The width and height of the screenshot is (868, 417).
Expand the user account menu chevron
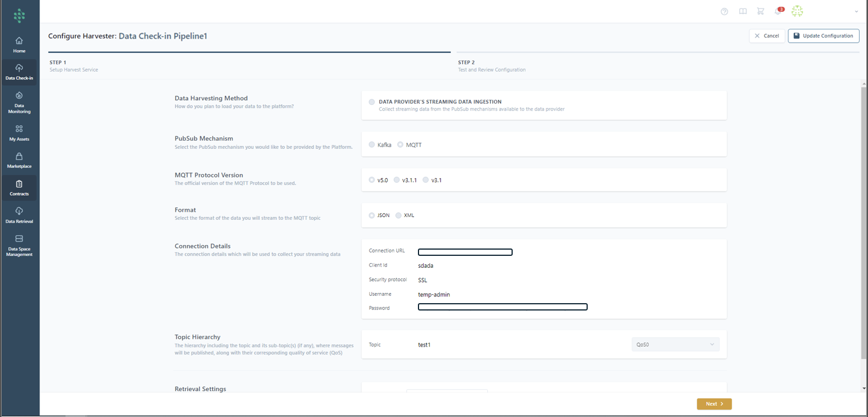click(856, 11)
